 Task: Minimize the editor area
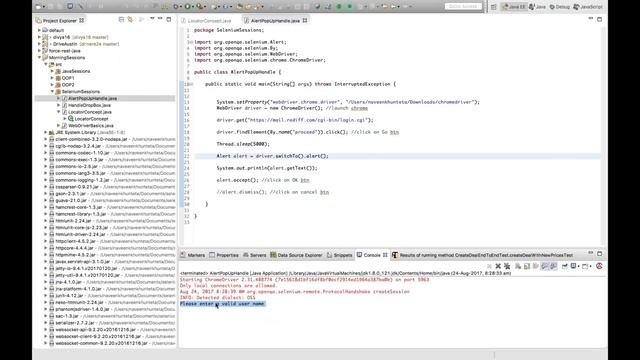pos(591,19)
